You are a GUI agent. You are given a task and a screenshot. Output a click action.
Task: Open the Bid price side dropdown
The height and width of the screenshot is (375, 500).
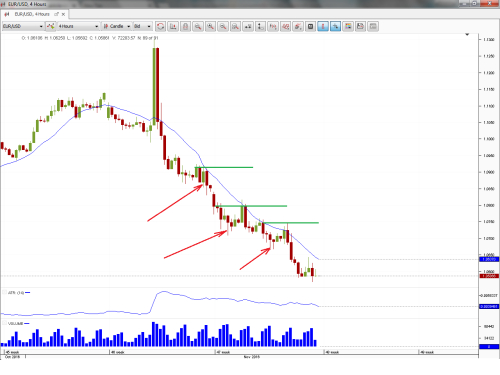(x=143, y=26)
